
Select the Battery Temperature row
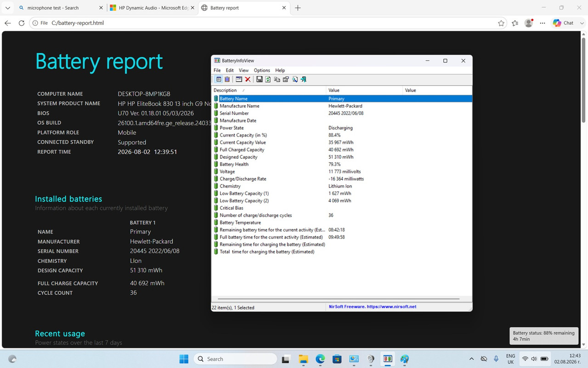342,223
